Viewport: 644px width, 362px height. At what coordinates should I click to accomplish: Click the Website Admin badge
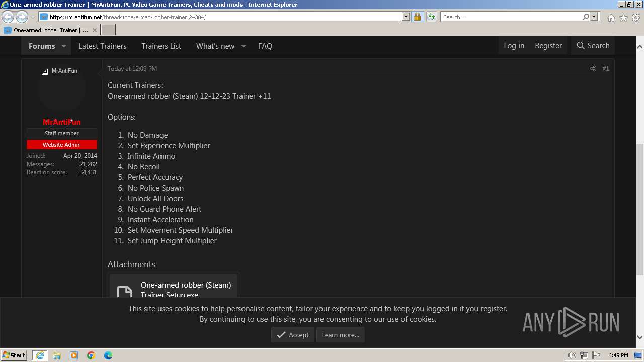(x=61, y=145)
